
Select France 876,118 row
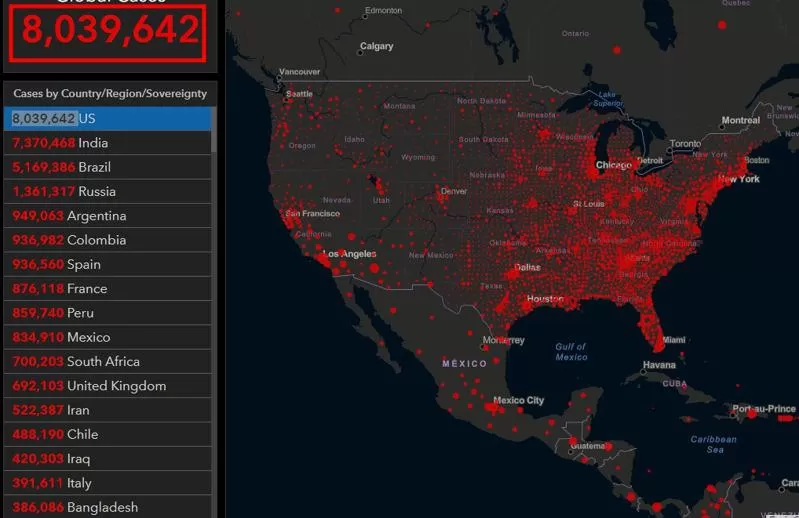point(108,289)
